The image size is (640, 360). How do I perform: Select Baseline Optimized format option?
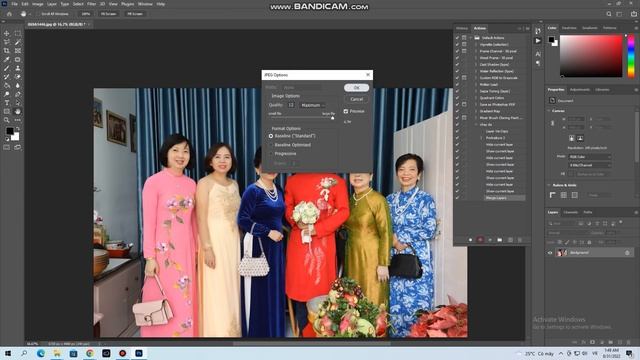click(x=271, y=145)
